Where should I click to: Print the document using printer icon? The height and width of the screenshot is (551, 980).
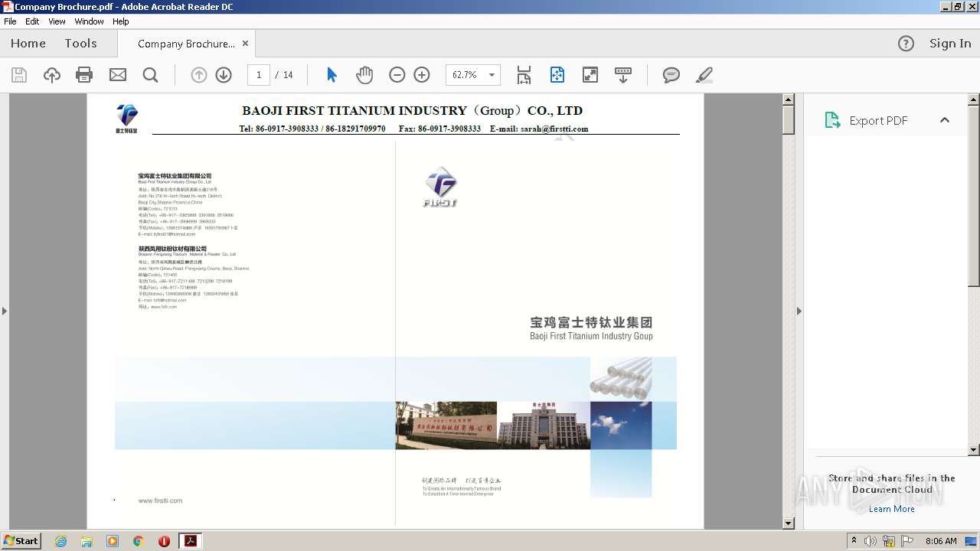click(84, 75)
